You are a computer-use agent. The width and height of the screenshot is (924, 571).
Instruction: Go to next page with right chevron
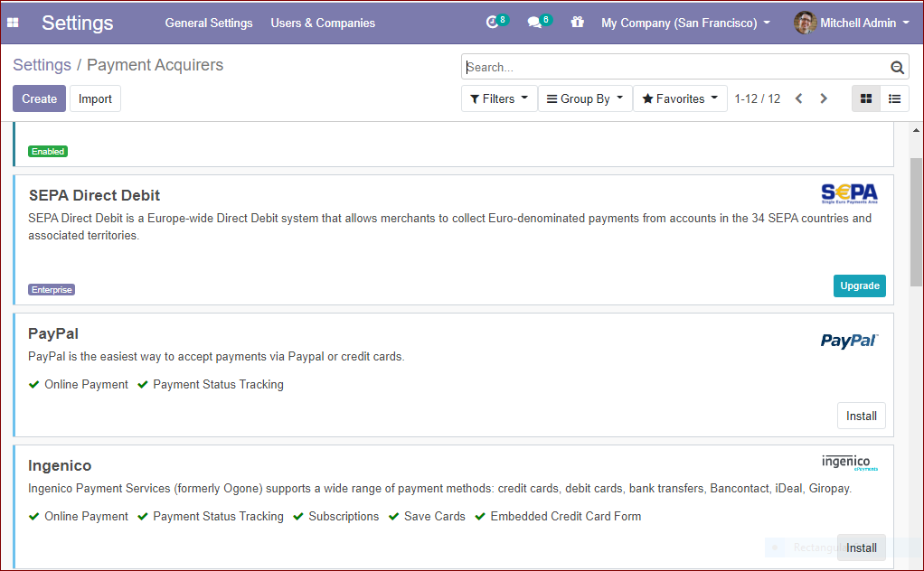(824, 98)
